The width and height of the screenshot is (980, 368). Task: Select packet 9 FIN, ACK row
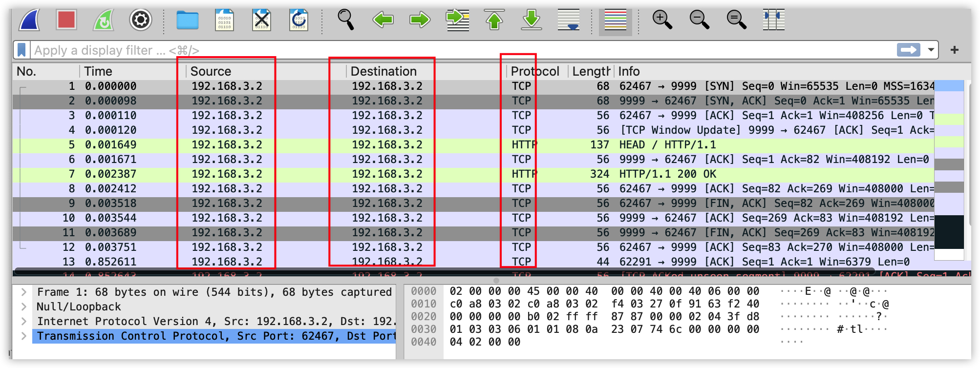click(473, 204)
